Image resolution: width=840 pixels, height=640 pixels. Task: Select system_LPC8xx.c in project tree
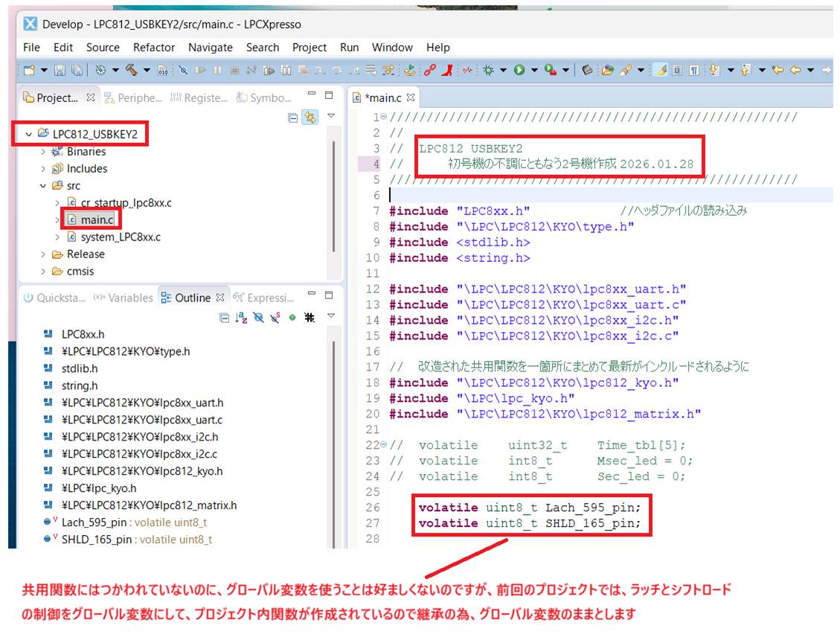120,237
